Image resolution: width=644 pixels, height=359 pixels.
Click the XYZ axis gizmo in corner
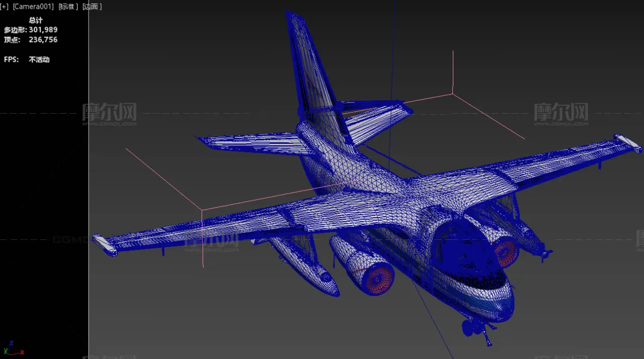12,348
